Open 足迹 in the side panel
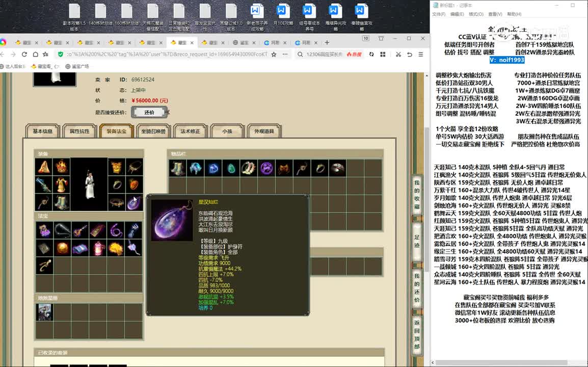The image size is (588, 367). click(417, 242)
